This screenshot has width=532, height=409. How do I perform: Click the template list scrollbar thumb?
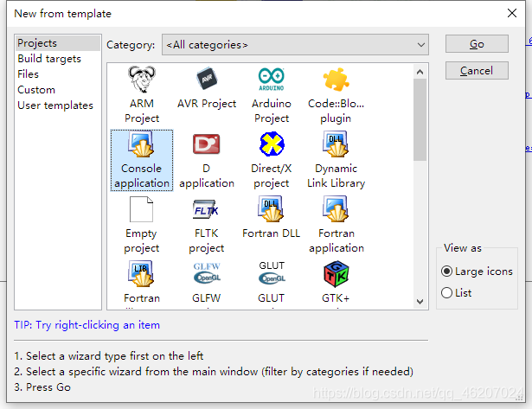[420, 119]
